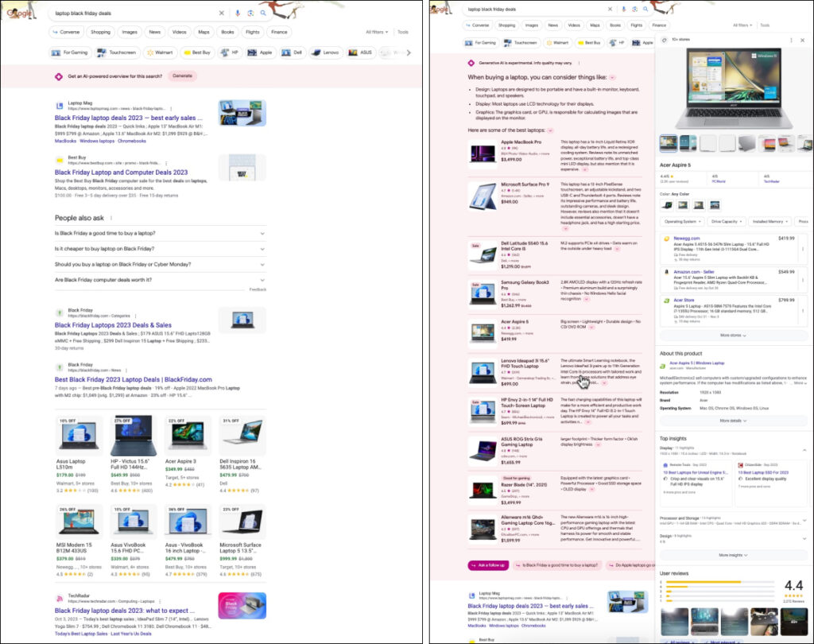Start voice search in left page
This screenshot has width=814, height=644.
[x=238, y=13]
